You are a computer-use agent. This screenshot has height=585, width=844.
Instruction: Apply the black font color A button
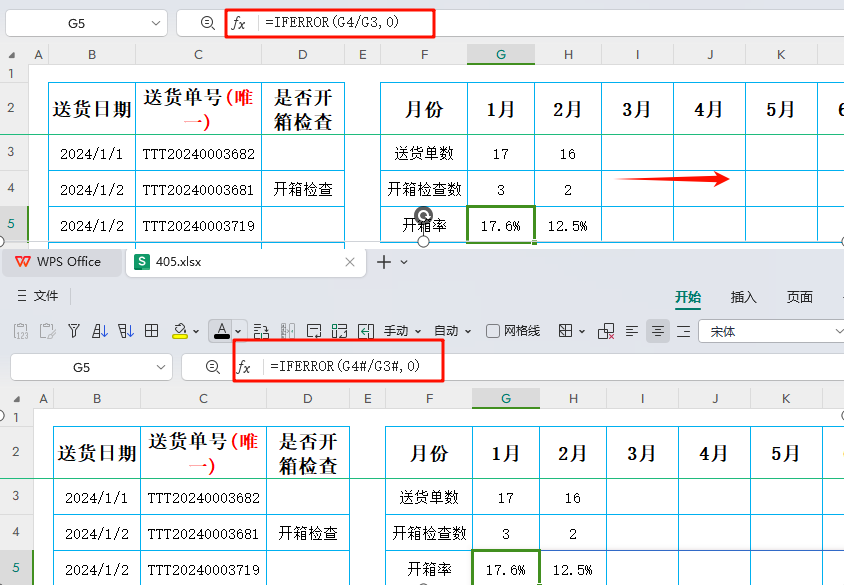click(x=222, y=330)
